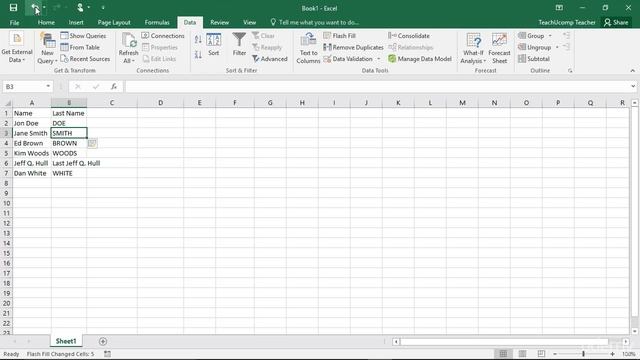Click Remove Duplicates
The width and height of the screenshot is (640, 360).
[353, 47]
